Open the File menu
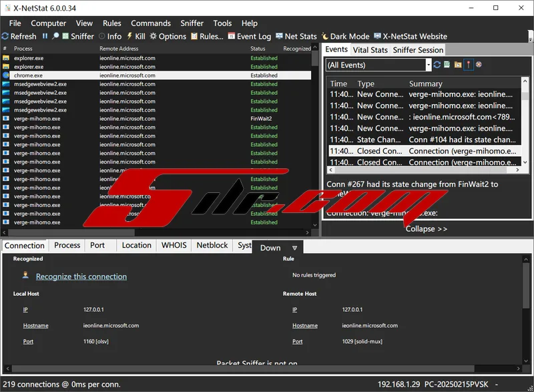The image size is (534, 392). tap(15, 23)
